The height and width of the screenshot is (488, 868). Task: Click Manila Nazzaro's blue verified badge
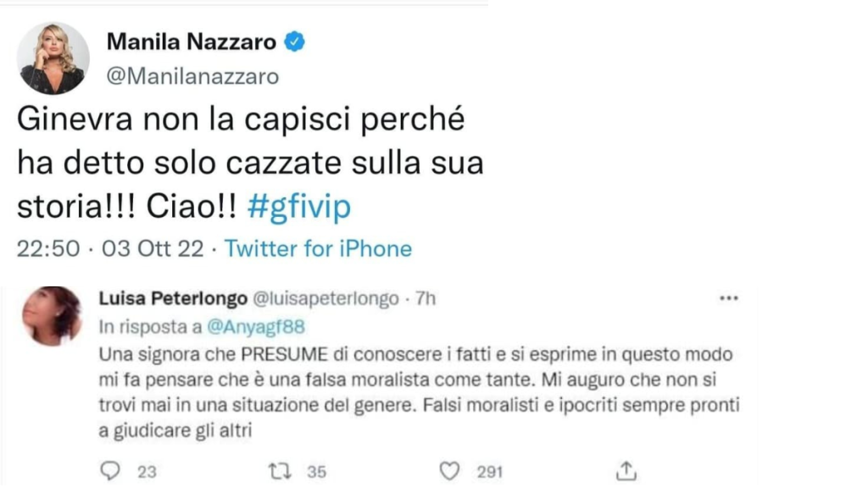(293, 43)
